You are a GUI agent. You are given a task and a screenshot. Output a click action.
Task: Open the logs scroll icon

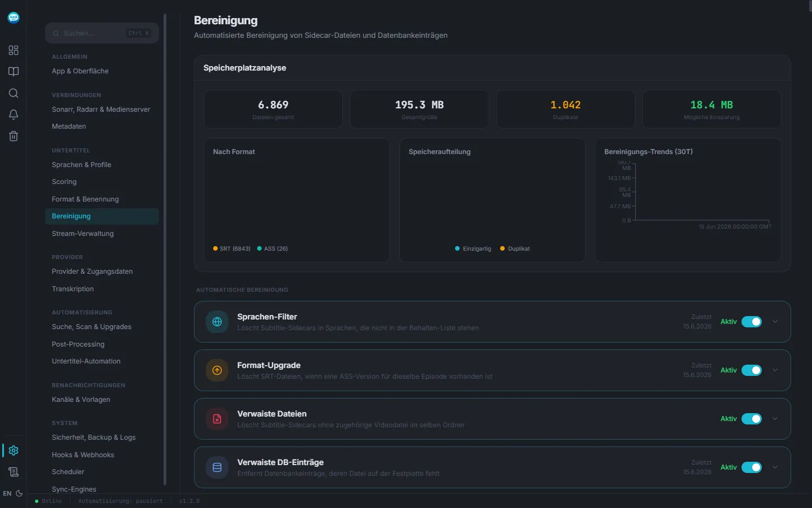coord(14,472)
